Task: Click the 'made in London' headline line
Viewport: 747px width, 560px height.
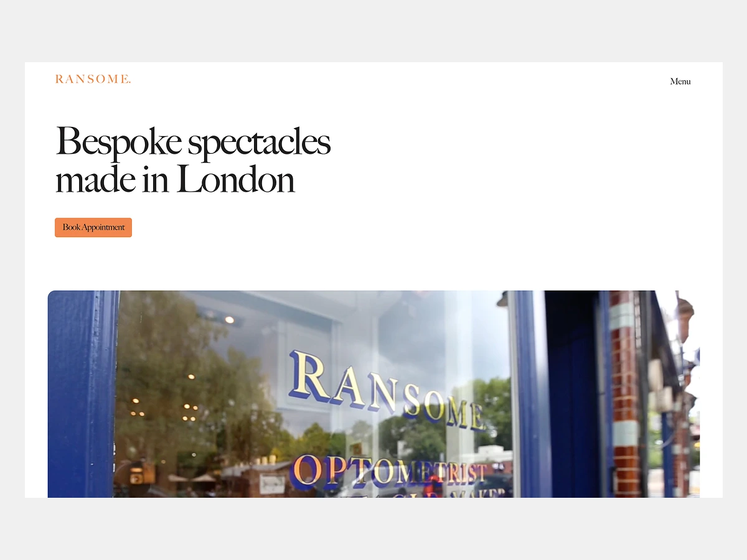Action: (175, 179)
